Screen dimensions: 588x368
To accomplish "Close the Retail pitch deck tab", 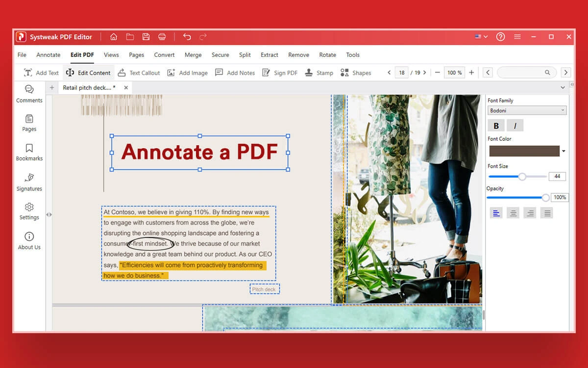I will (x=126, y=88).
